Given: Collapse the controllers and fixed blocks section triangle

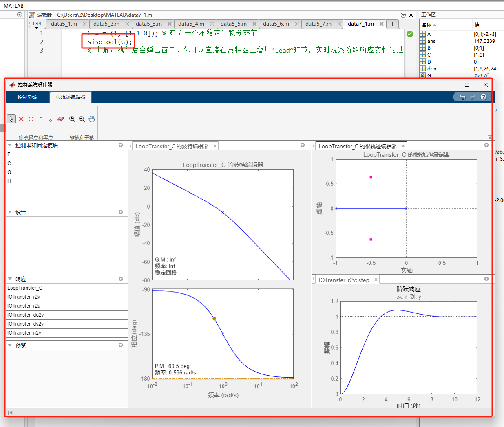Looking at the screenshot, I should tap(10, 145).
